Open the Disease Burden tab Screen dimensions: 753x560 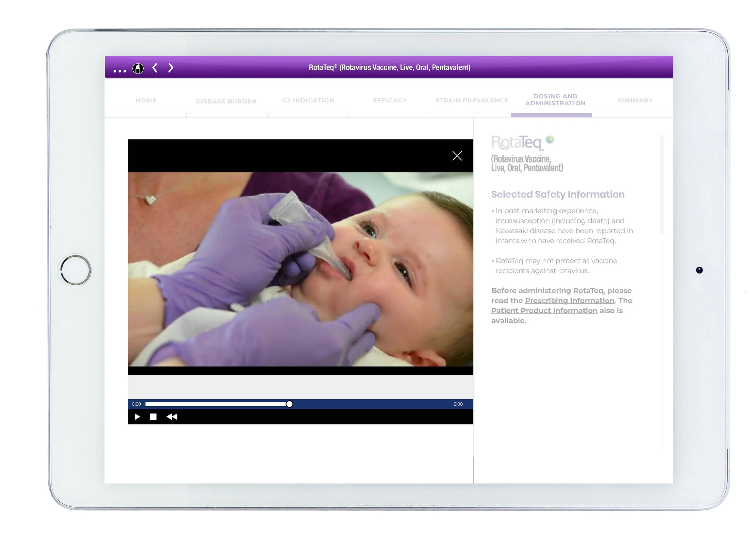[x=226, y=101]
